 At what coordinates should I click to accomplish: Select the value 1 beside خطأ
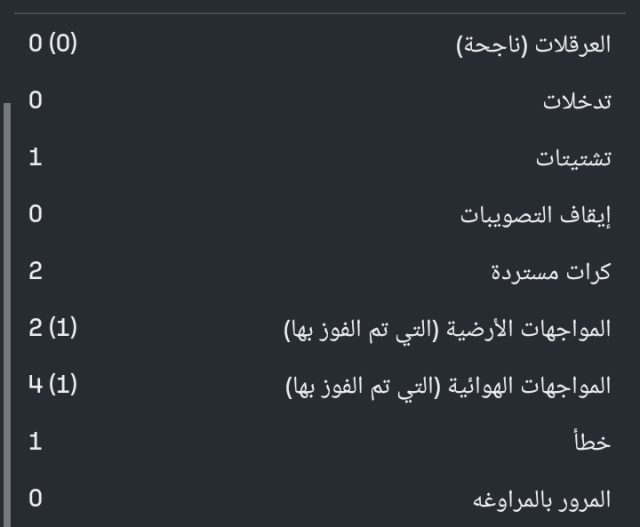click(35, 441)
